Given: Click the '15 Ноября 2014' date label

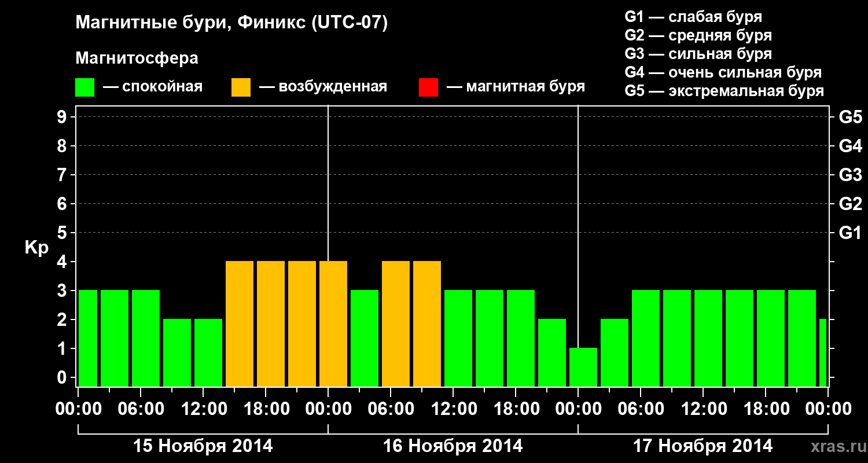Looking at the screenshot, I should pos(203,446).
